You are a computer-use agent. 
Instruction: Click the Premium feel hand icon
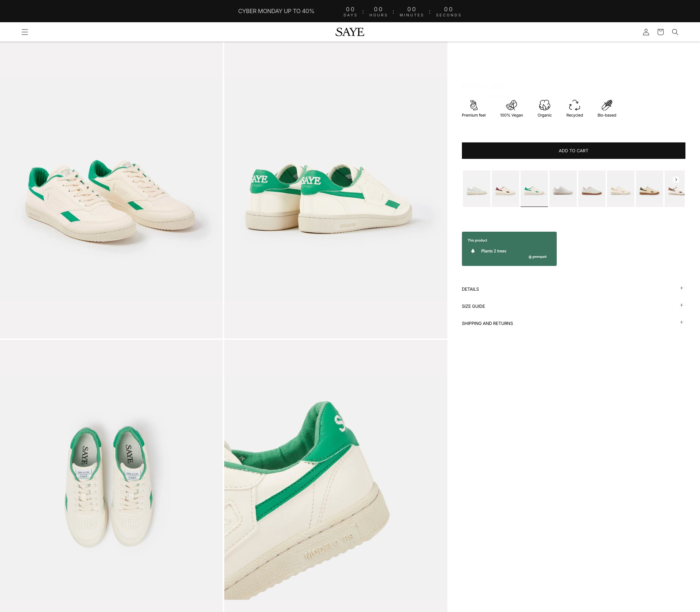[474, 105]
